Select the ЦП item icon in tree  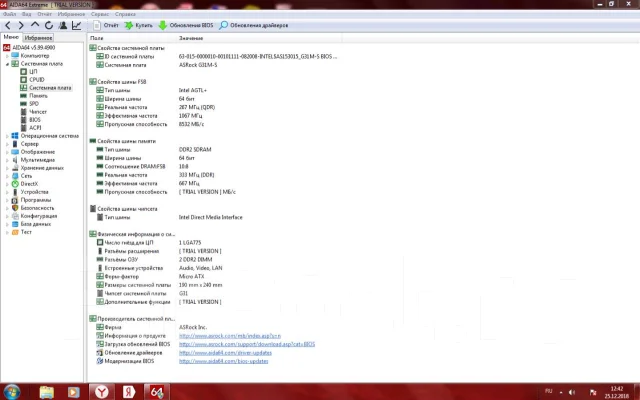tap(24, 71)
